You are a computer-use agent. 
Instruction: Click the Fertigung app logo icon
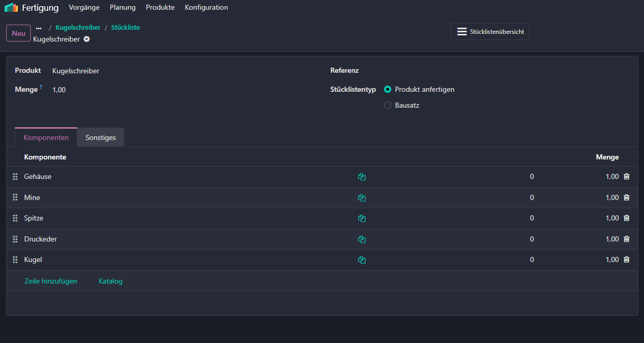pyautogui.click(x=11, y=8)
